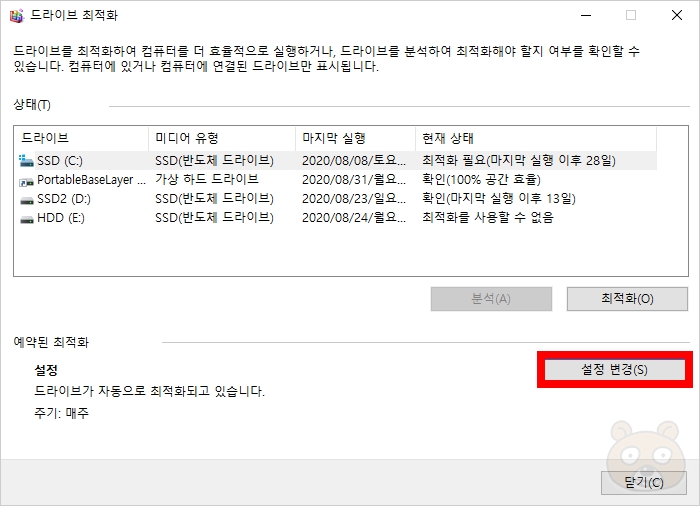Select the HDD (E:) drive icon
The width and height of the screenshot is (700, 506).
pos(27,219)
